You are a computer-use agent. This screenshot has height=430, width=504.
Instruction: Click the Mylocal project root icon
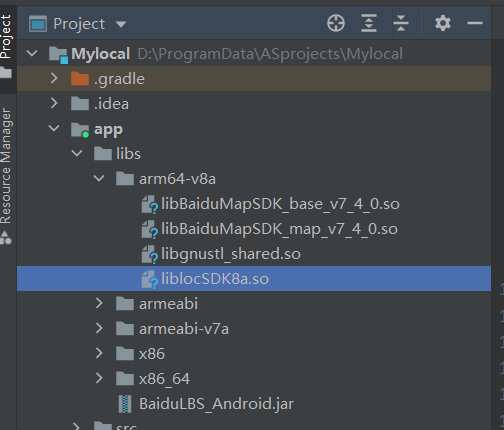[58, 54]
